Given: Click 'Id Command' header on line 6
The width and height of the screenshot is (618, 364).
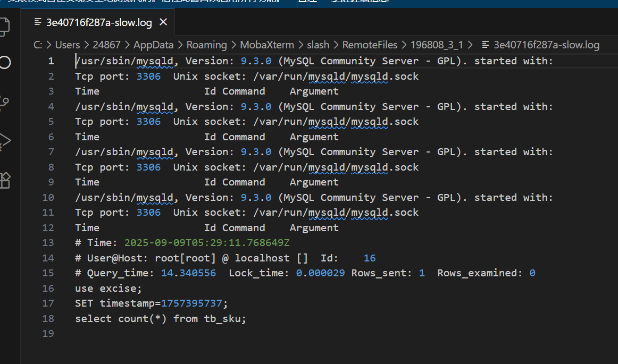Looking at the screenshot, I should pos(235,137).
